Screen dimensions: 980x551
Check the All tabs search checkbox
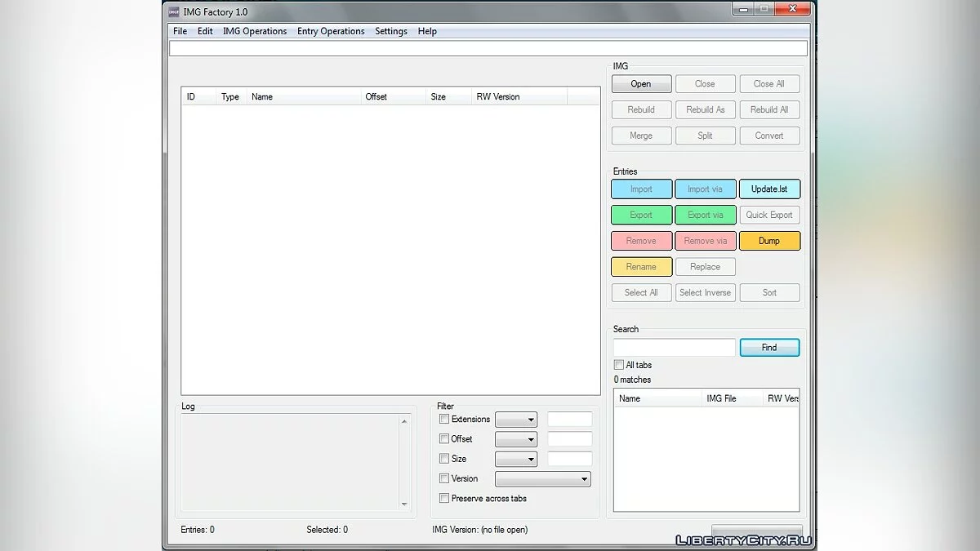coord(619,365)
